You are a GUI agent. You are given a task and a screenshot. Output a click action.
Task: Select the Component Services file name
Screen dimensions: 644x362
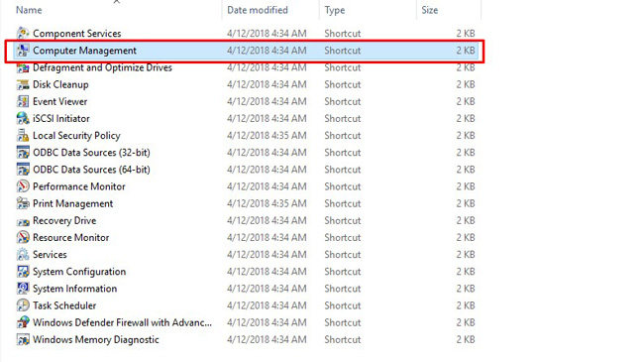77,34
